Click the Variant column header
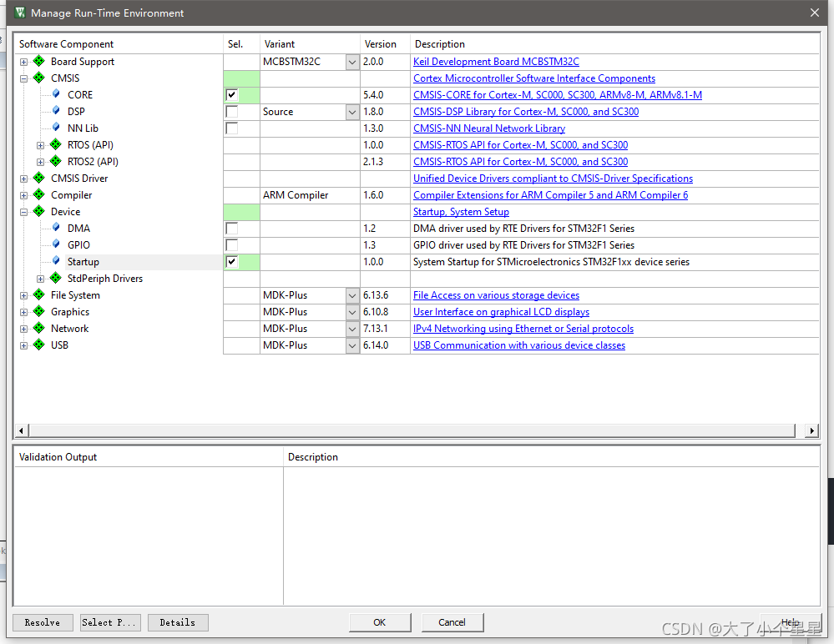 tap(310, 43)
